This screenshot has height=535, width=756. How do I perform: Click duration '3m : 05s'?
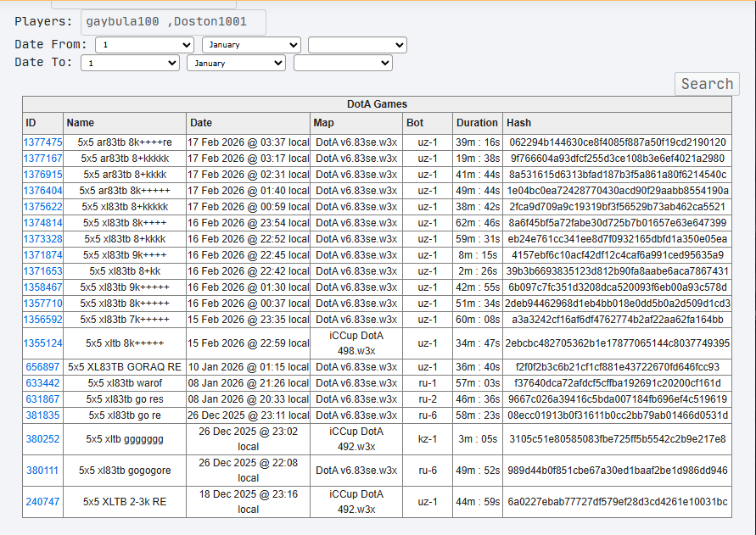tap(478, 439)
